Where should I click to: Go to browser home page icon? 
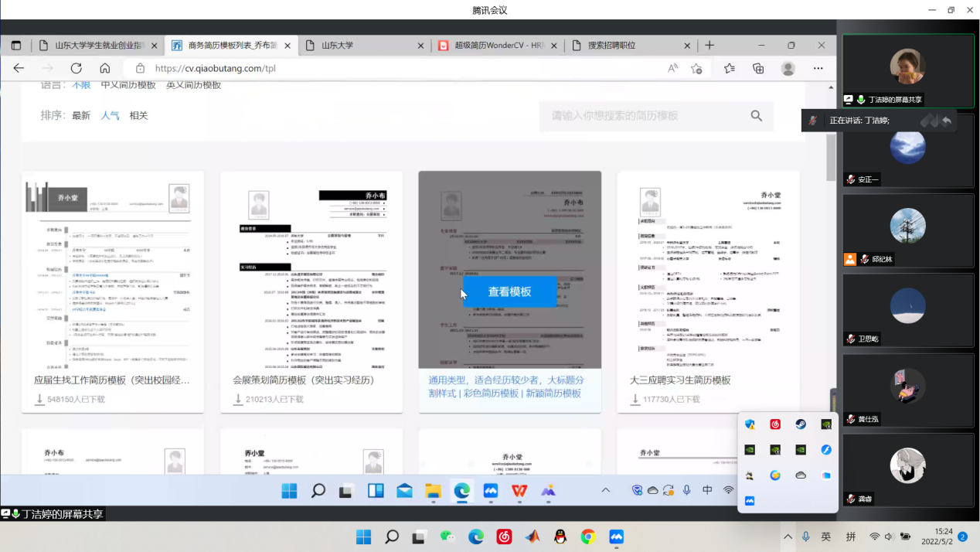click(105, 68)
